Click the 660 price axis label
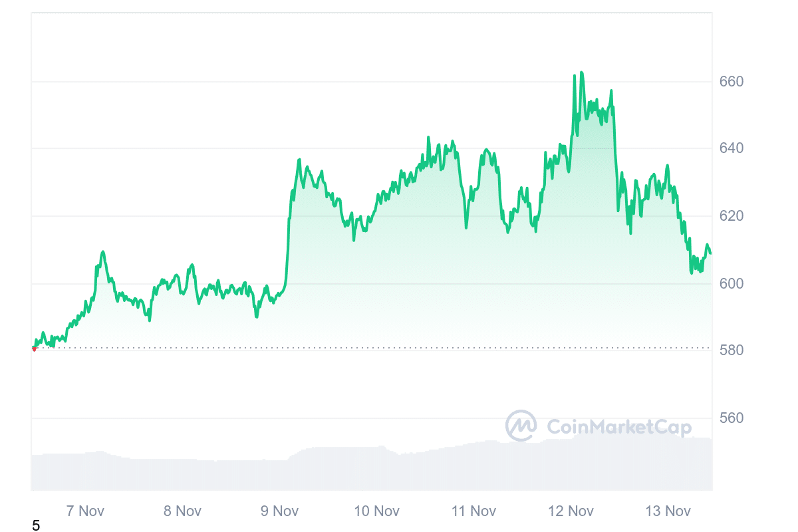The height and width of the screenshot is (532, 798). click(x=731, y=82)
